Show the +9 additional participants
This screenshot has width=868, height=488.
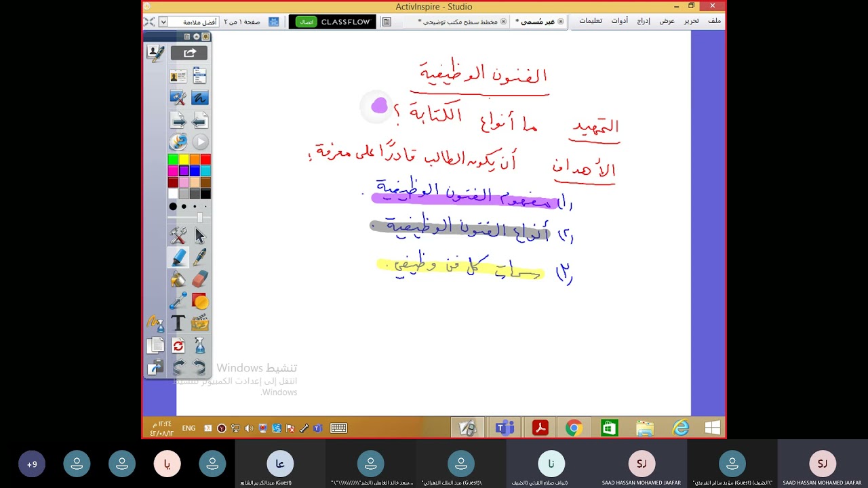point(32,464)
